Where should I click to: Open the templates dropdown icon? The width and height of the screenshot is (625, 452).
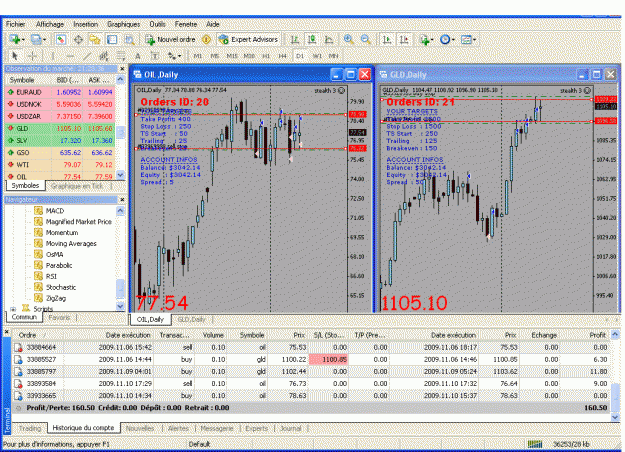click(x=468, y=39)
